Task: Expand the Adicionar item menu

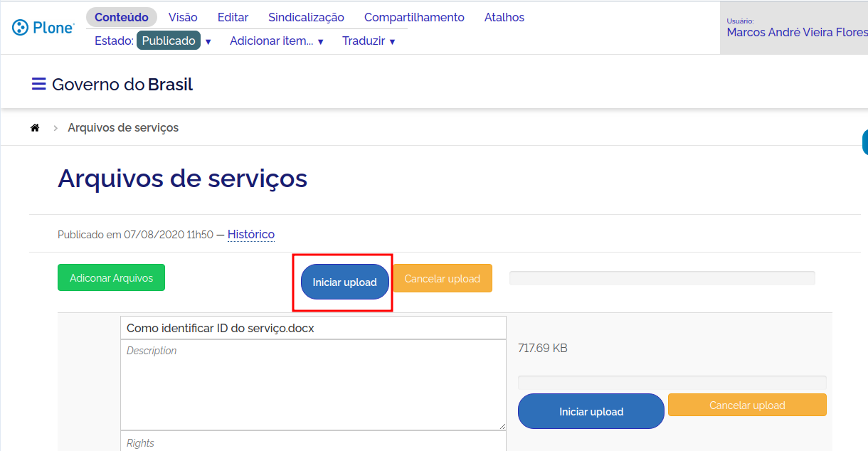Action: pos(276,41)
